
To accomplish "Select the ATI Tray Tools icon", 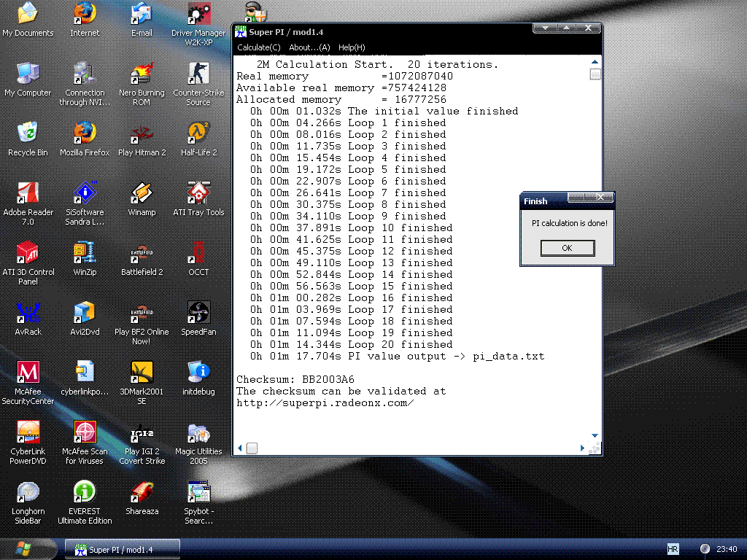I will click(x=198, y=195).
